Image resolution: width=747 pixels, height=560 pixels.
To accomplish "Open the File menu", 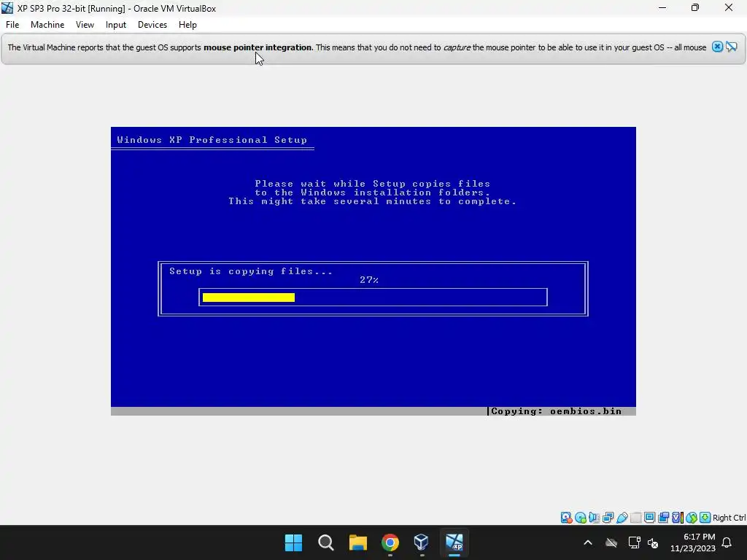I will click(x=12, y=25).
